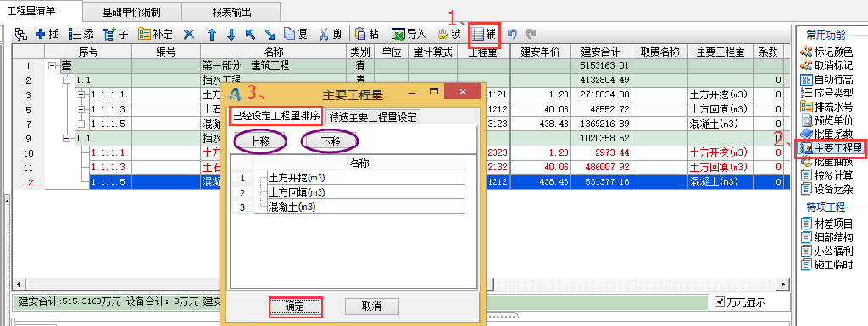Open 办公福利 special item
Viewport: 868px width, 326px height.
point(827,251)
